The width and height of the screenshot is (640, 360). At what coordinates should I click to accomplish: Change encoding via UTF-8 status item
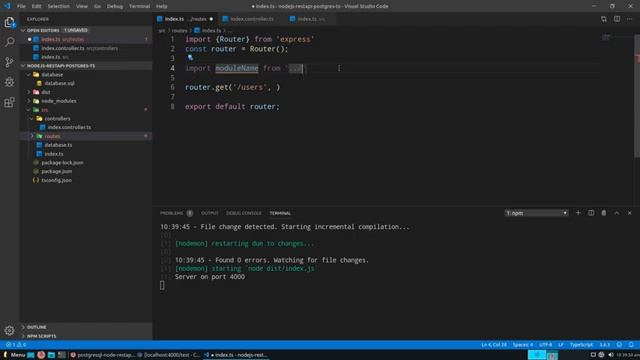pyautogui.click(x=545, y=345)
